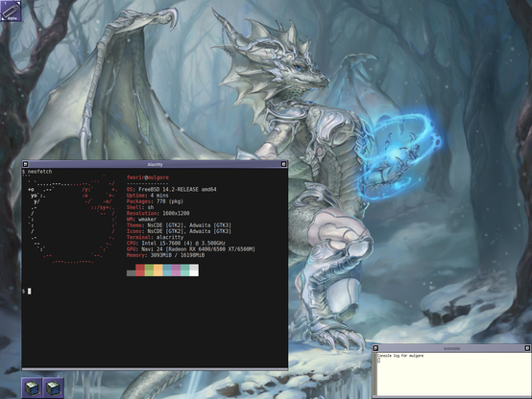Click the 'WM: wmaker' line
The height and width of the screenshot is (399, 532).
(x=141, y=220)
